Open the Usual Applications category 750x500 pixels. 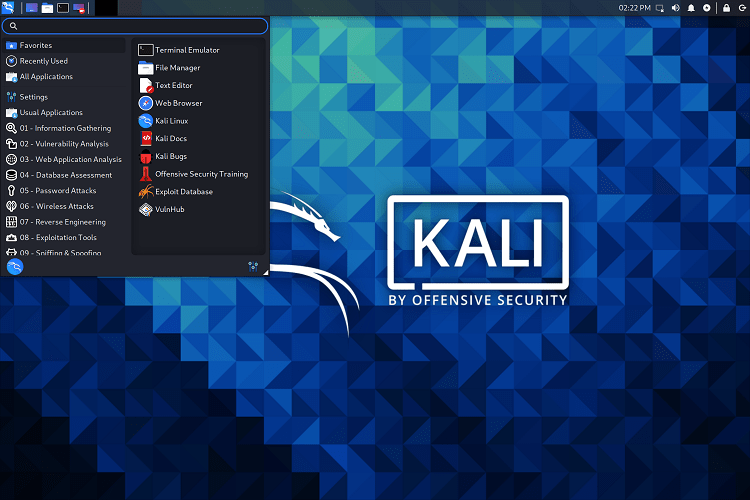pyautogui.click(x=65, y=112)
